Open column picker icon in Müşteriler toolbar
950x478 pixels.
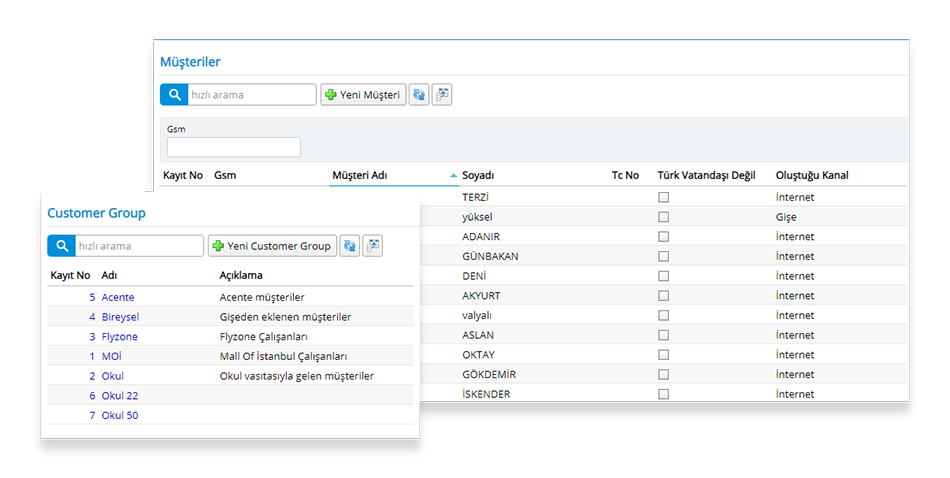[x=442, y=95]
